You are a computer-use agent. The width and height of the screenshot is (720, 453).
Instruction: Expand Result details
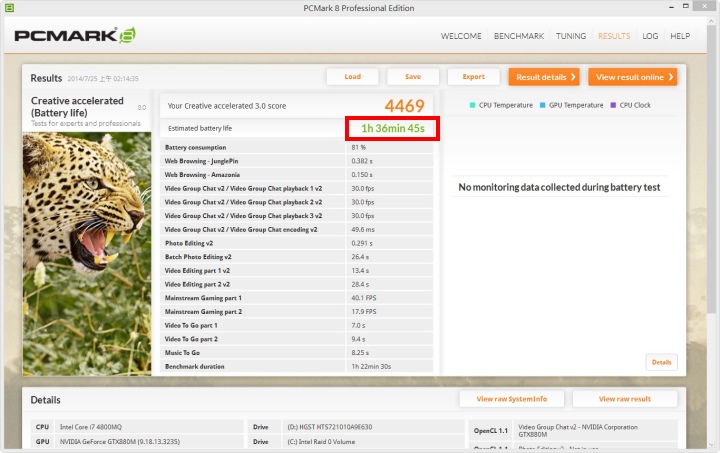[x=543, y=77]
